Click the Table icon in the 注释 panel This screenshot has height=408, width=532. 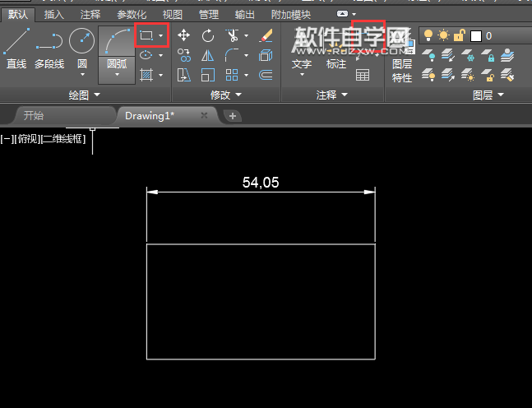pos(363,75)
